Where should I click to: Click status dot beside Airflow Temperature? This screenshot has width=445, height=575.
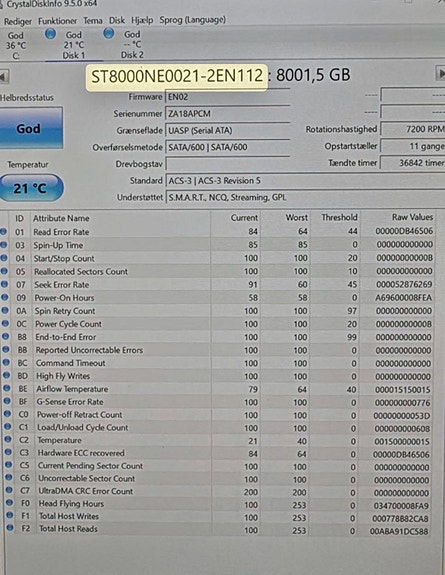6,388
